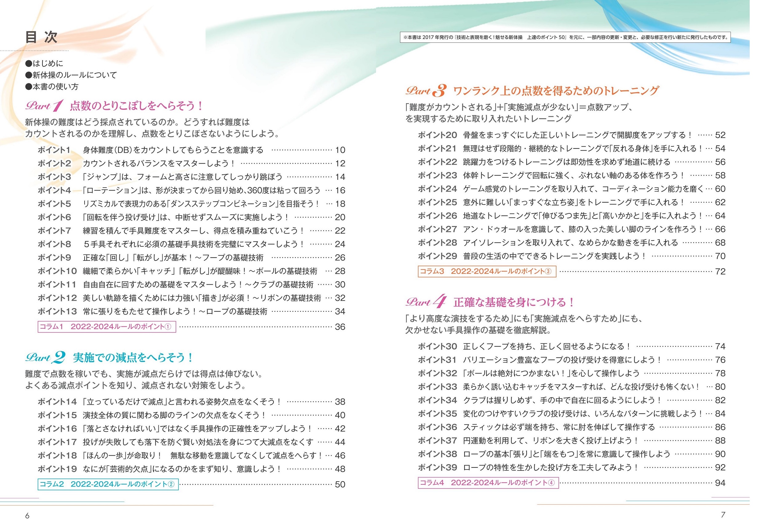Click Part 4 heading 正確な基礎を身につける!
Viewport: 769px width, 532px height.
pos(490,302)
